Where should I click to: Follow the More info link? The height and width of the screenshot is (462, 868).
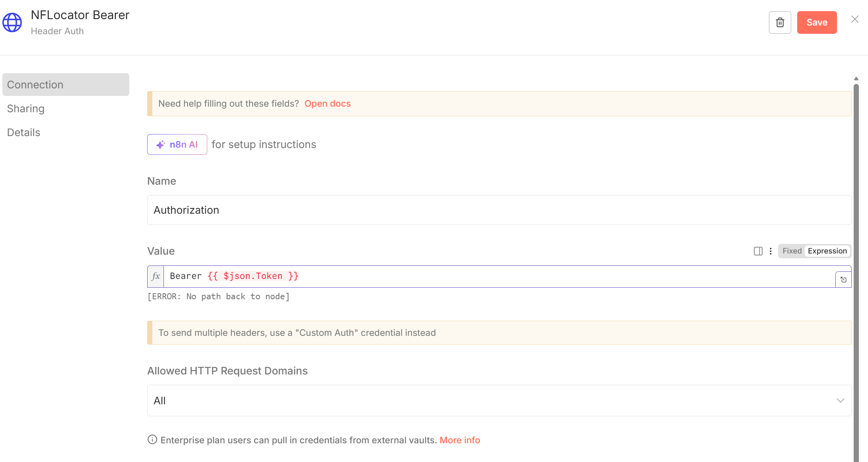tap(459, 440)
